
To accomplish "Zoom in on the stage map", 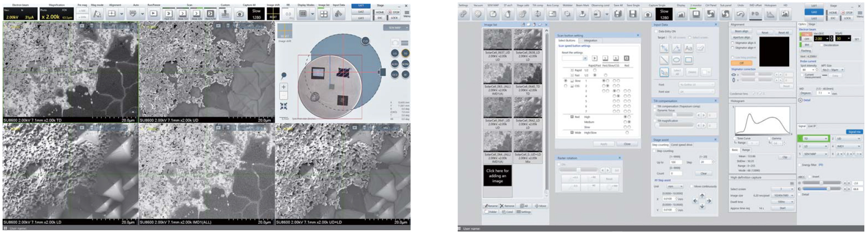I will [283, 87].
